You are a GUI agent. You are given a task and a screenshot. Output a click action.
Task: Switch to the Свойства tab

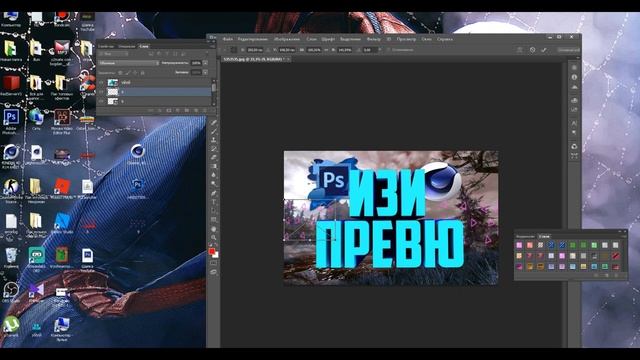tap(107, 47)
